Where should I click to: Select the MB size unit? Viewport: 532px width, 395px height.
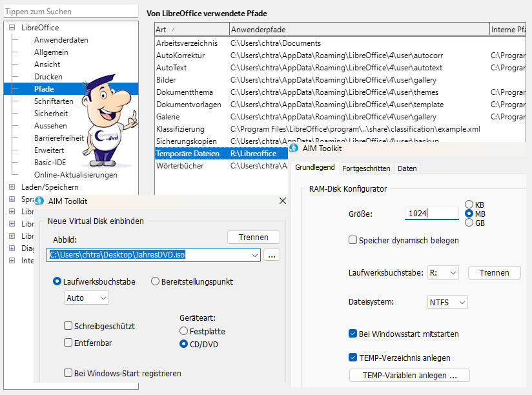coord(469,214)
